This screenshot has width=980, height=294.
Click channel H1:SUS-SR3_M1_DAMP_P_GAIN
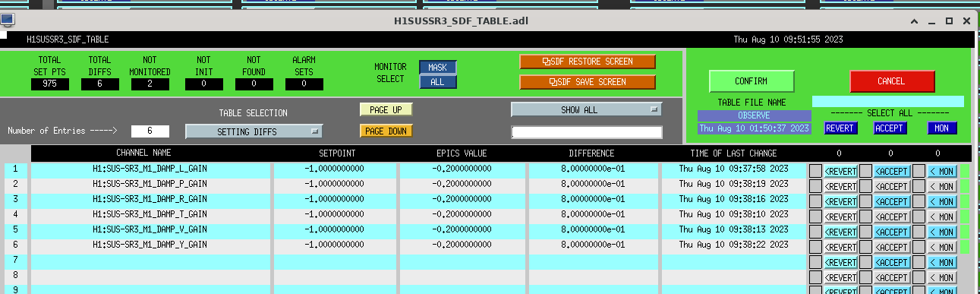[150, 184]
